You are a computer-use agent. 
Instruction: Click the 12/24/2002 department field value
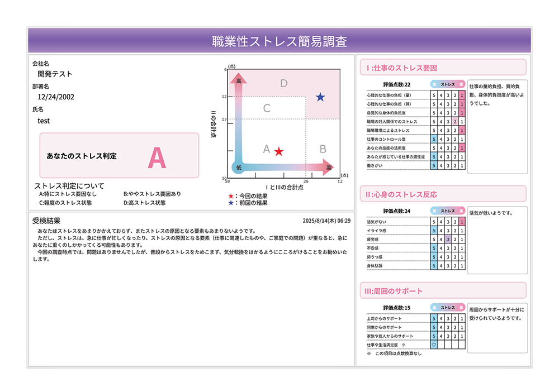pos(56,97)
